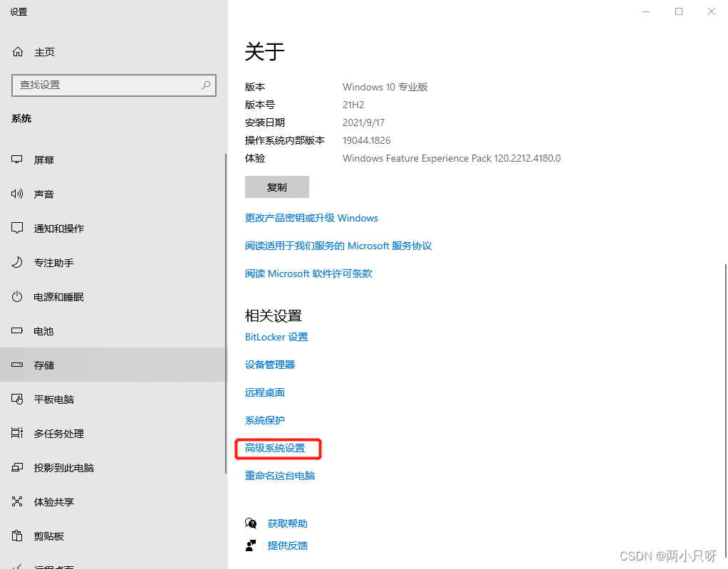Screen dimensions: 728x569
Task: Click the 复制 copy button
Action: coord(276,187)
